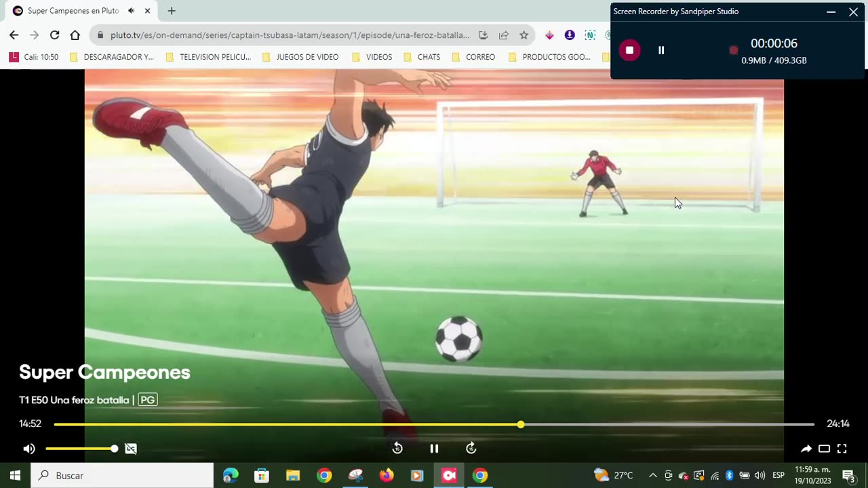The width and height of the screenshot is (868, 488).
Task: Click the 24:14 total duration label
Action: (838, 424)
